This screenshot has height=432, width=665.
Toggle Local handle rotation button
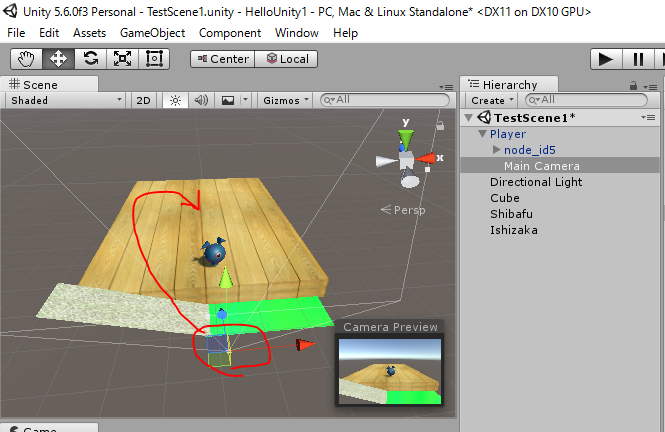pyautogui.click(x=286, y=59)
